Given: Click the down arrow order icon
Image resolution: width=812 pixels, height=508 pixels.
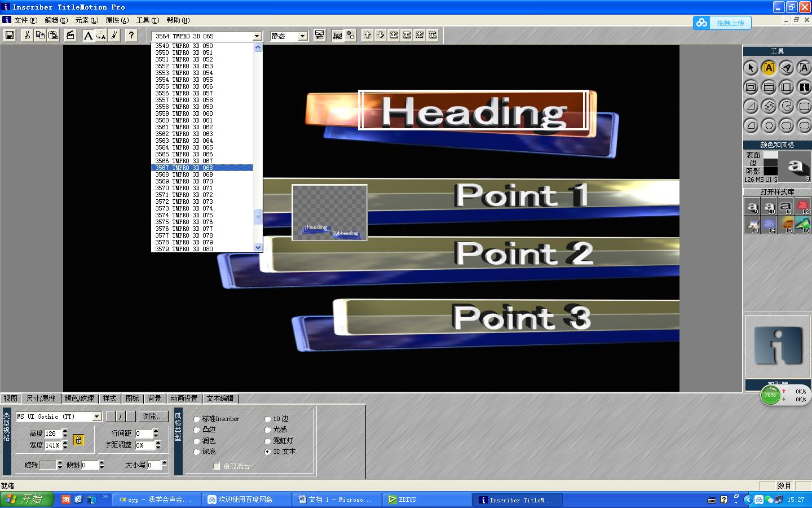Looking at the screenshot, I should click(381, 36).
